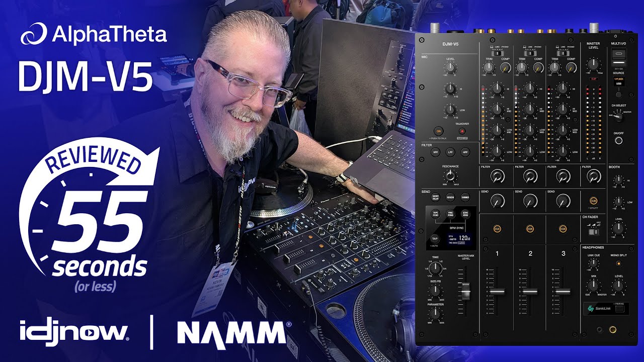Viewport: 644px width, 362px height.
Task: Click the BOOTH LEVEL knob
Action: [618, 228]
